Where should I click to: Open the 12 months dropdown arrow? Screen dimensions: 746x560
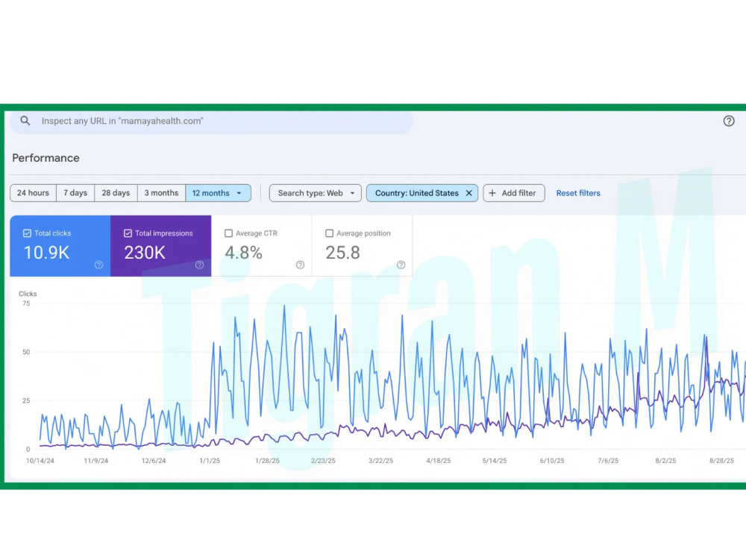tap(239, 193)
